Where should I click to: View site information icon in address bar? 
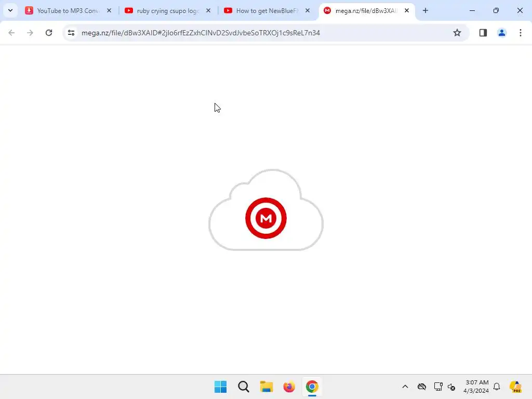pos(71,33)
